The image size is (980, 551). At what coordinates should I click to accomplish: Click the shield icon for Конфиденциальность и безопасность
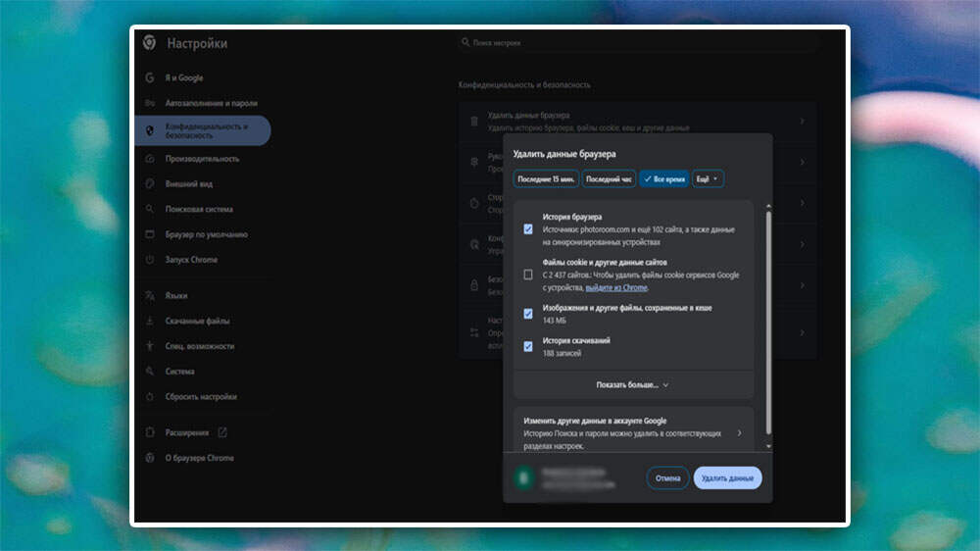tap(150, 130)
